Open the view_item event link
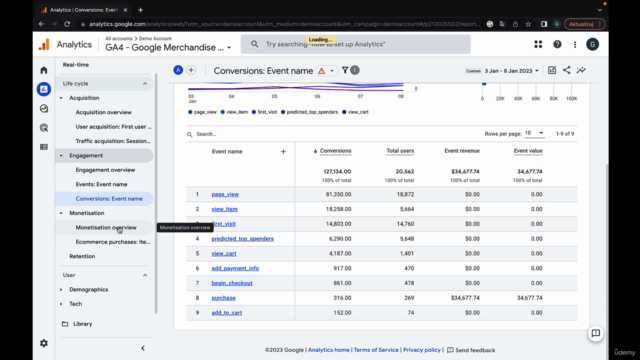The image size is (640, 360). (224, 209)
